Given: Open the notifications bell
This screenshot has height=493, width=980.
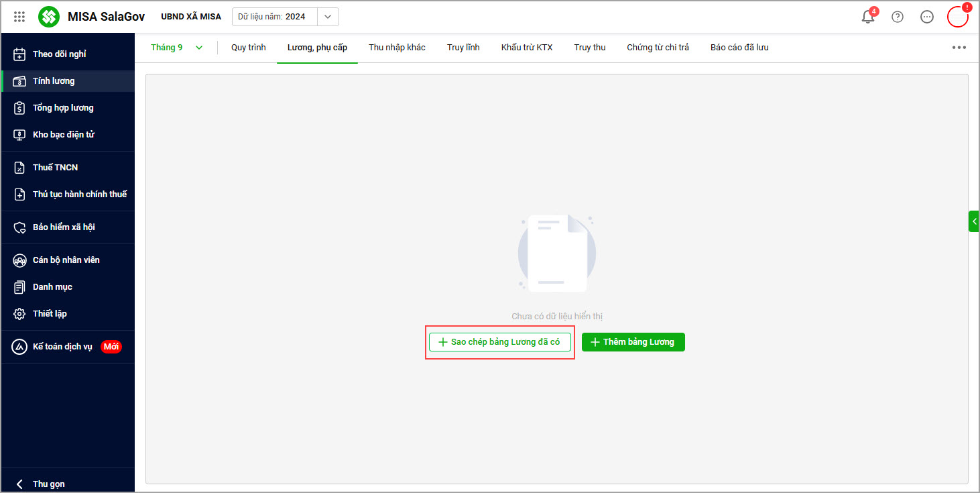Looking at the screenshot, I should tap(868, 17).
